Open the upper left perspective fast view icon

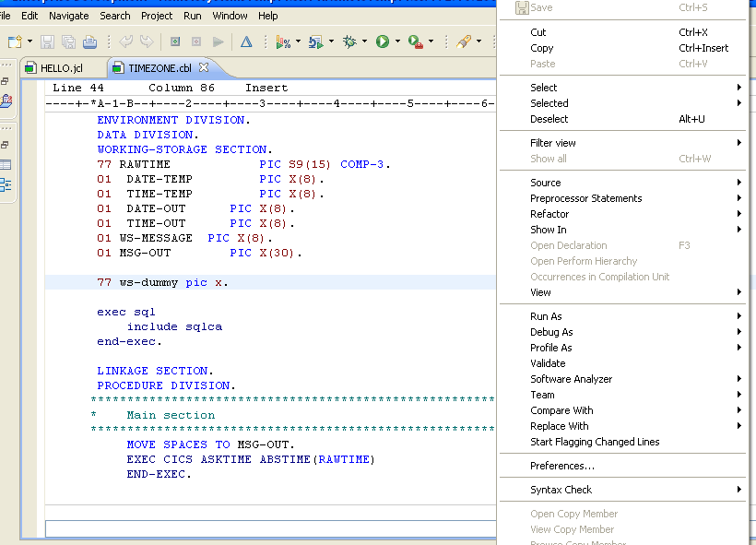point(6,101)
